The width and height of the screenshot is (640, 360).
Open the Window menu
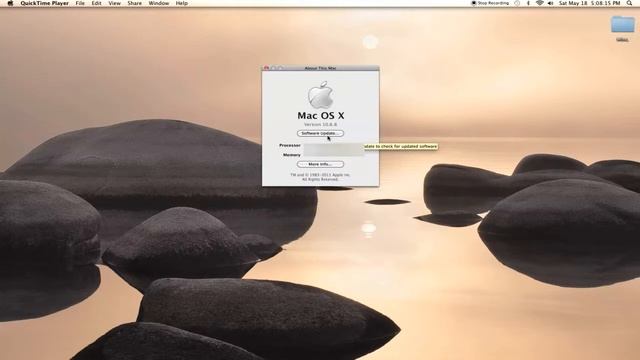pyautogui.click(x=158, y=3)
